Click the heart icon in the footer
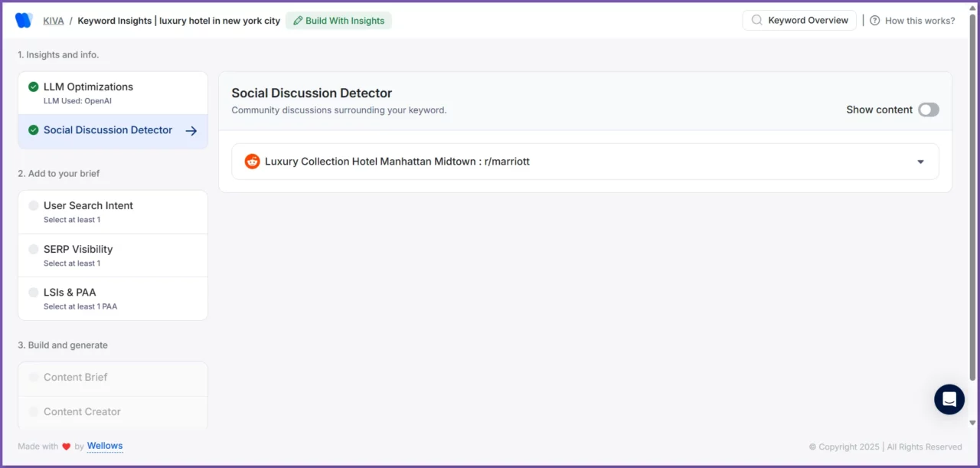Image resolution: width=980 pixels, height=468 pixels. [x=67, y=446]
